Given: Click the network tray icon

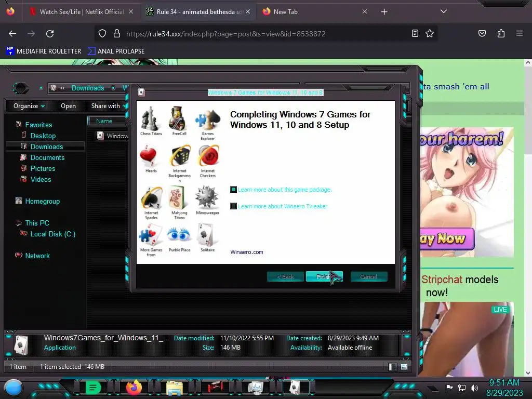Looking at the screenshot, I should pyautogui.click(x=462, y=388).
